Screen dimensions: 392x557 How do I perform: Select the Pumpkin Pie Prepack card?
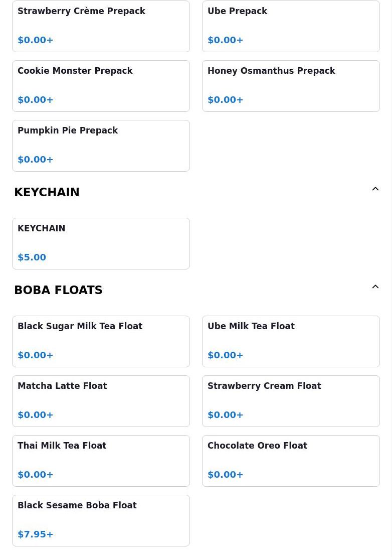[x=101, y=146]
